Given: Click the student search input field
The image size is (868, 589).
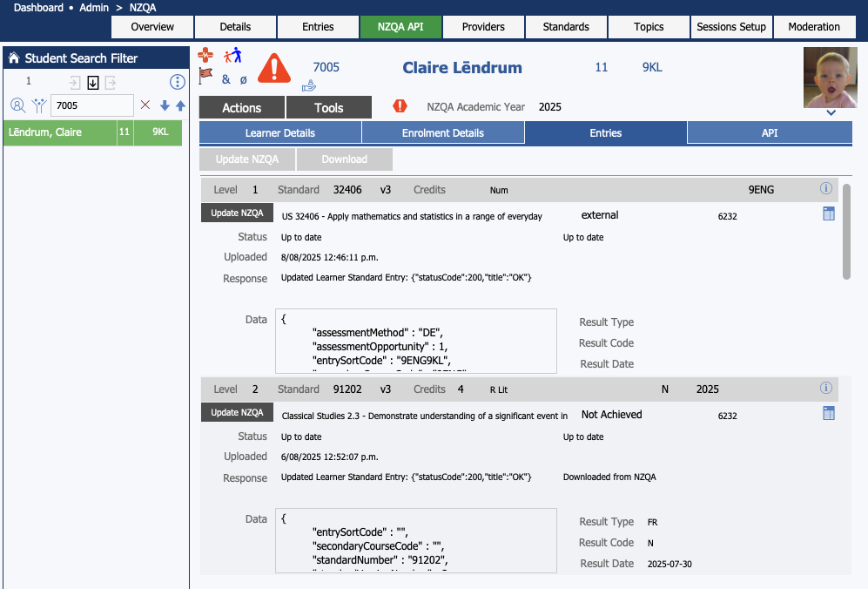Looking at the screenshot, I should pos(91,105).
